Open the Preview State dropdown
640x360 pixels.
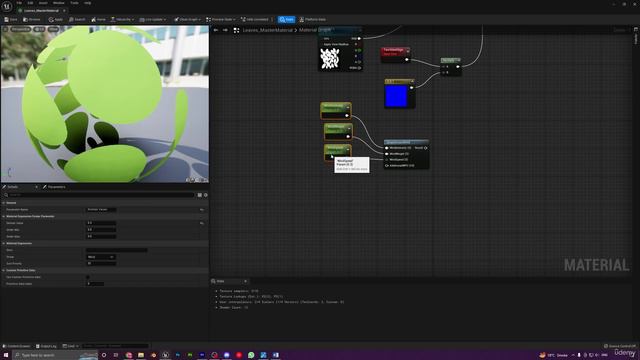click(221, 19)
